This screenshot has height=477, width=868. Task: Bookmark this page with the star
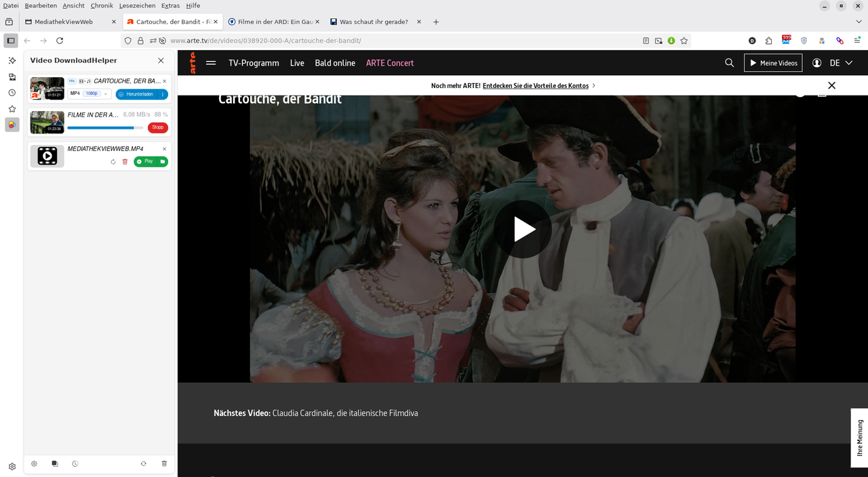click(x=684, y=41)
